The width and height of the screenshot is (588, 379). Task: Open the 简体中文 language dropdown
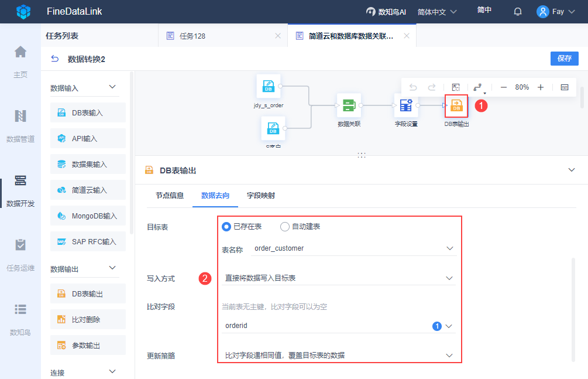[437, 12]
